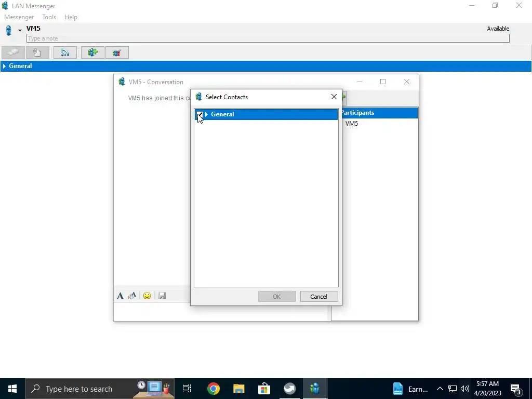Open the notification center icon
The width and height of the screenshot is (532, 399).
click(516, 390)
